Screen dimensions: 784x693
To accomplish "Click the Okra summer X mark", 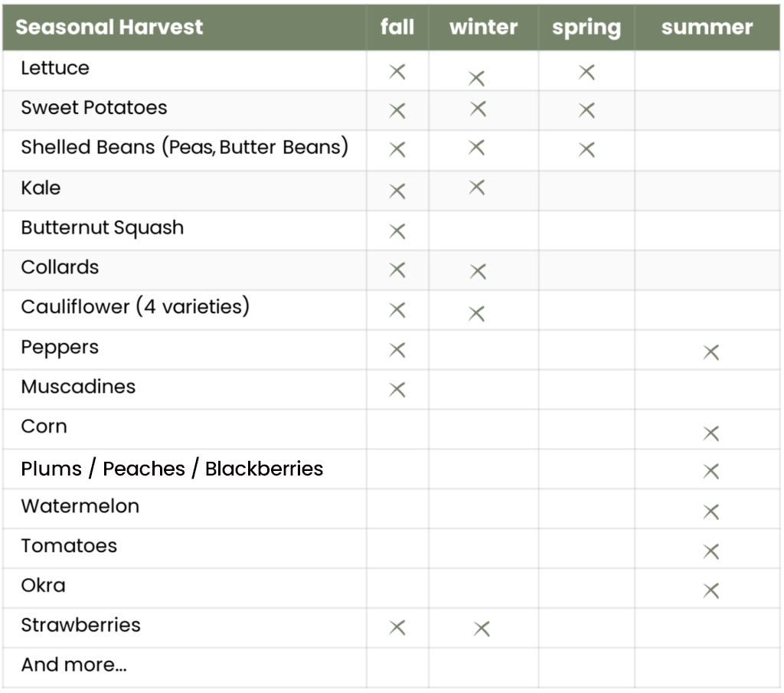I will click(x=711, y=590).
